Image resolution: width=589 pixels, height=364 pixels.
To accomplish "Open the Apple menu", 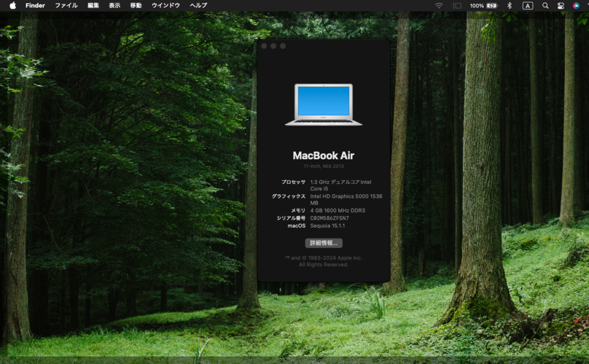I will pos(13,5).
